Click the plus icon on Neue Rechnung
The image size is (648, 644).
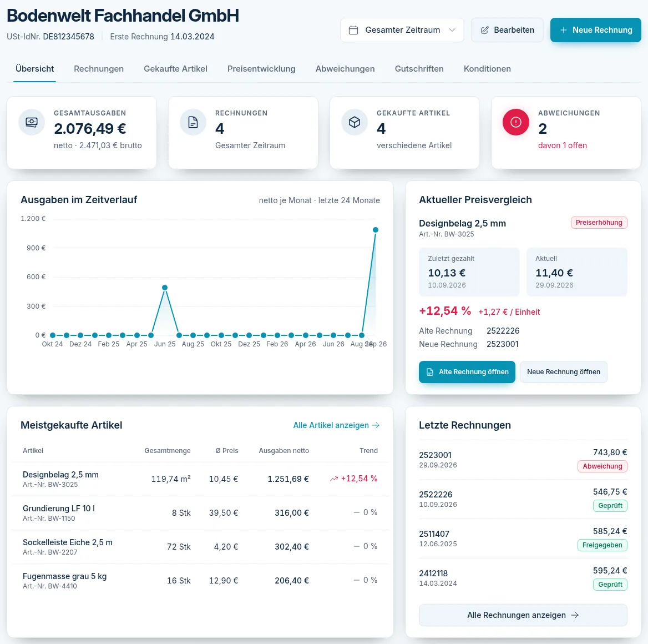click(x=563, y=30)
